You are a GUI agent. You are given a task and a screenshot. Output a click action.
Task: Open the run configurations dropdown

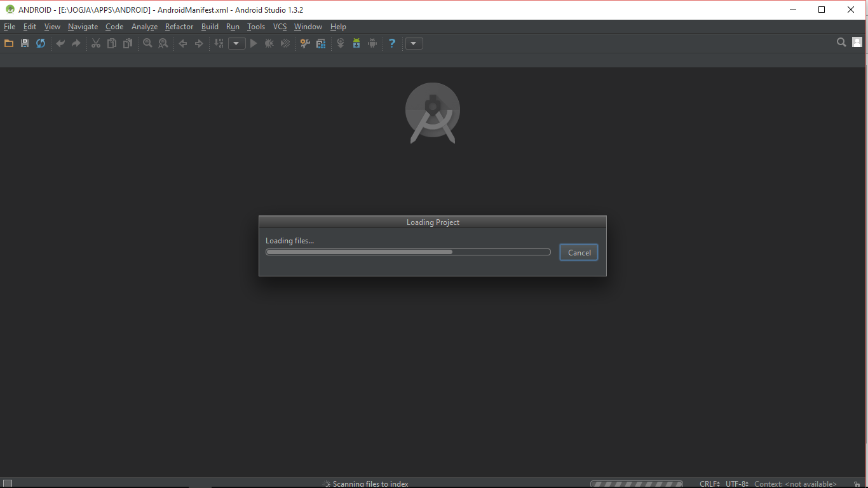coord(236,43)
